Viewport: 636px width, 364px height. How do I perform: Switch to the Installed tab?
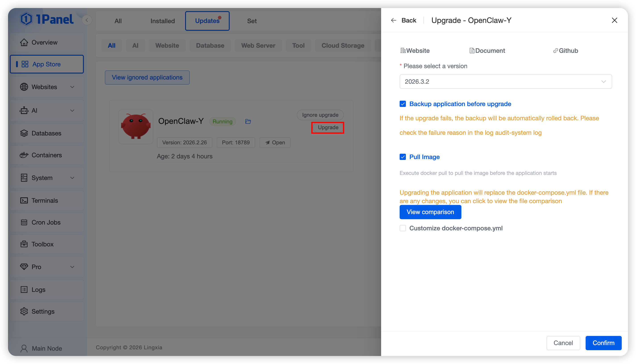click(163, 21)
